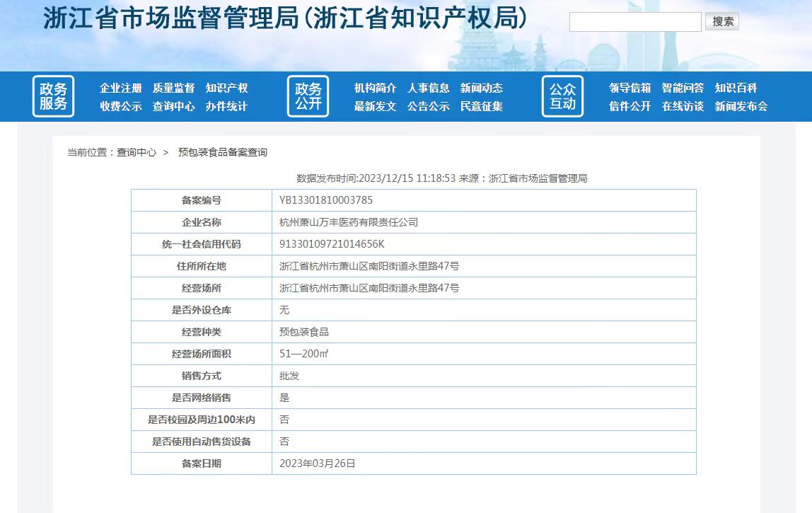Click the 公众互动 section icon
The width and height of the screenshot is (812, 513).
pos(562,96)
